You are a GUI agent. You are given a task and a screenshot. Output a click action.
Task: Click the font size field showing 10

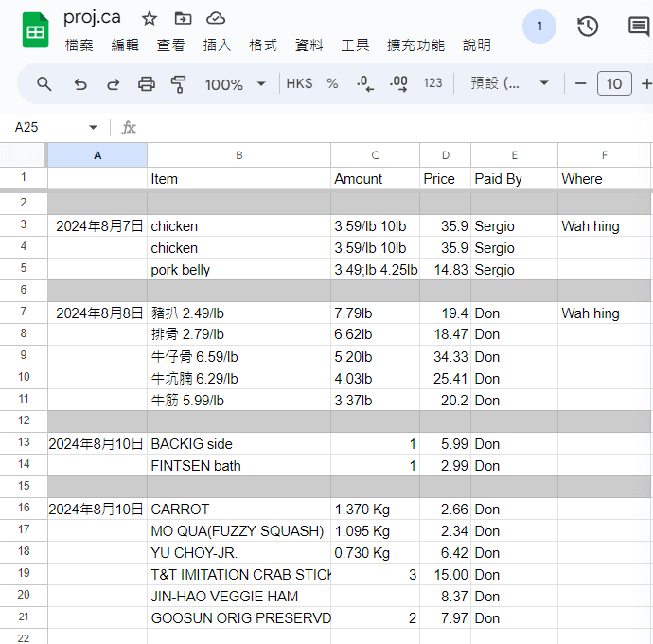click(x=613, y=84)
